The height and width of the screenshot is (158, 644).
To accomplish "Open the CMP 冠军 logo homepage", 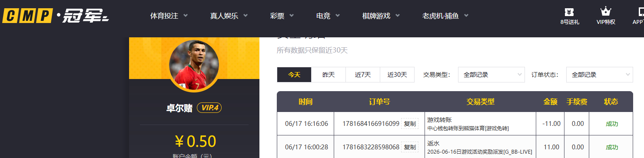I will tap(56, 16).
